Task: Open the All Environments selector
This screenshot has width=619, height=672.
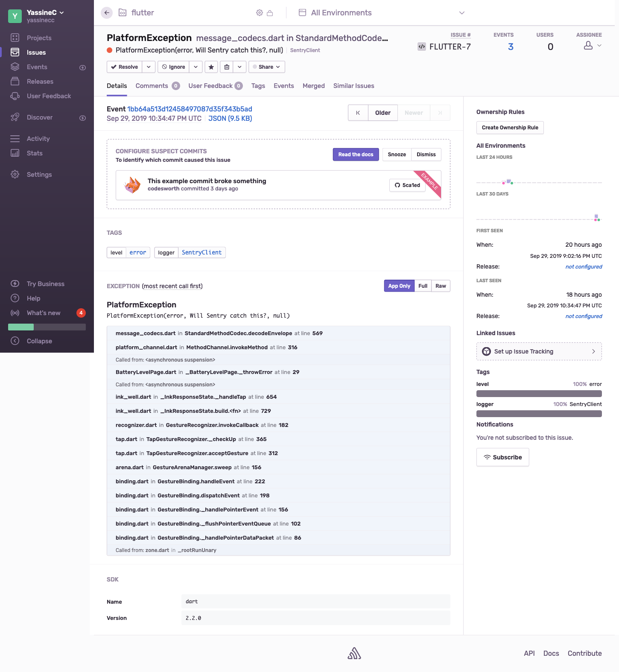Action: click(382, 13)
